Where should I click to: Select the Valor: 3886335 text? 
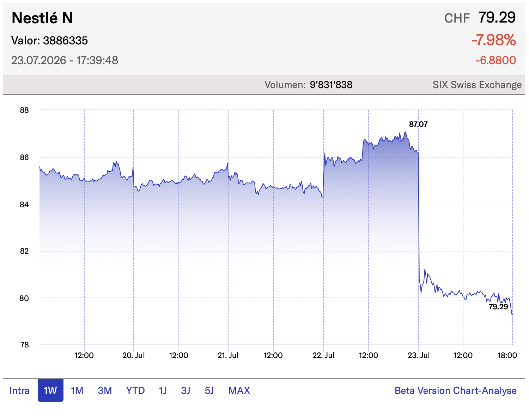pos(49,41)
